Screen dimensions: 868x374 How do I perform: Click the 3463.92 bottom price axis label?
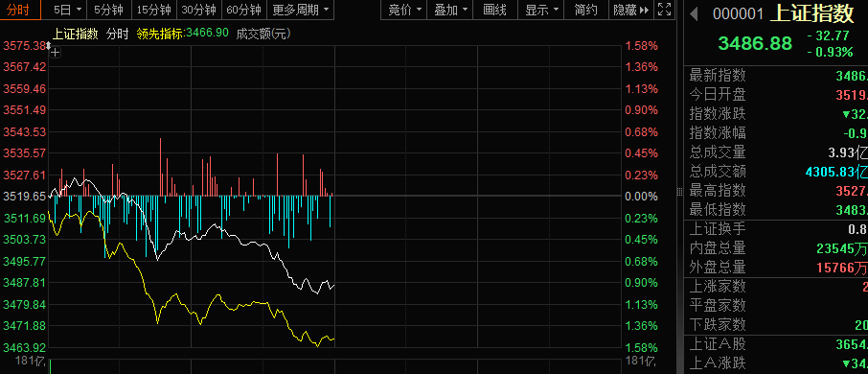coord(24,348)
